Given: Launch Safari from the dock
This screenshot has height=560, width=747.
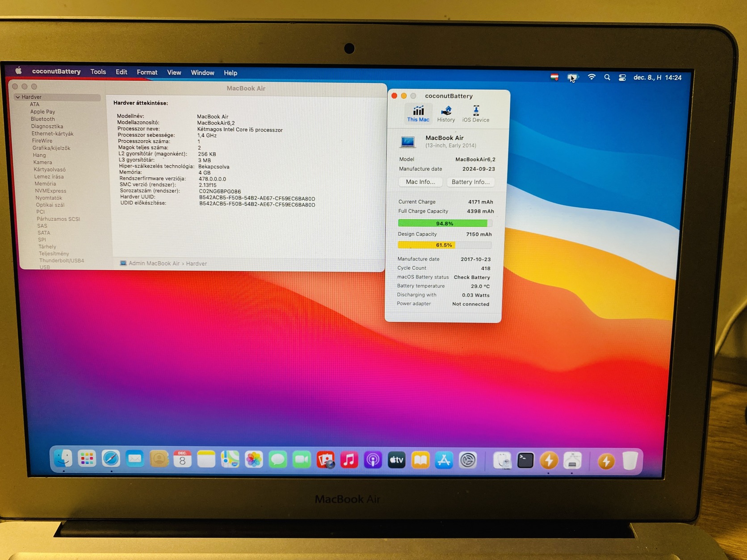Looking at the screenshot, I should coord(111,459).
